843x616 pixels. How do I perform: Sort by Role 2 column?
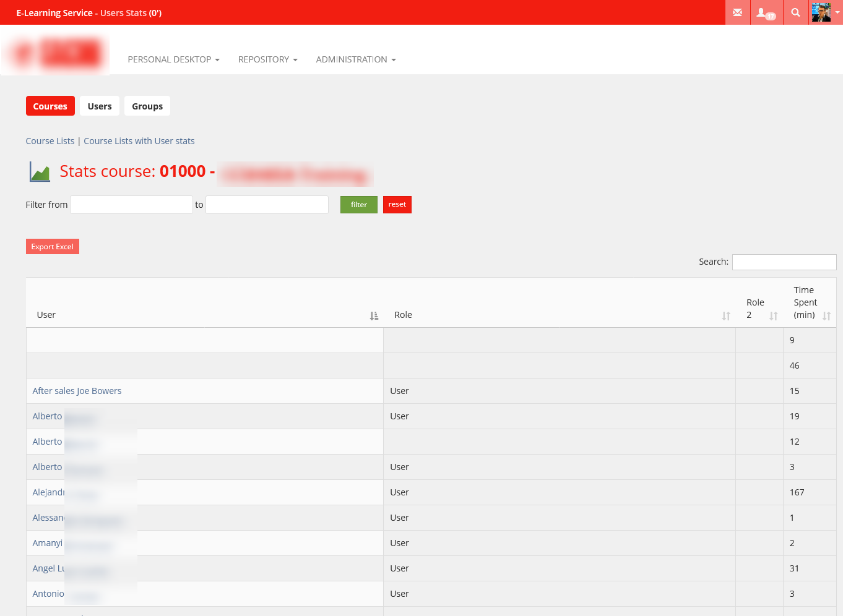pos(773,316)
